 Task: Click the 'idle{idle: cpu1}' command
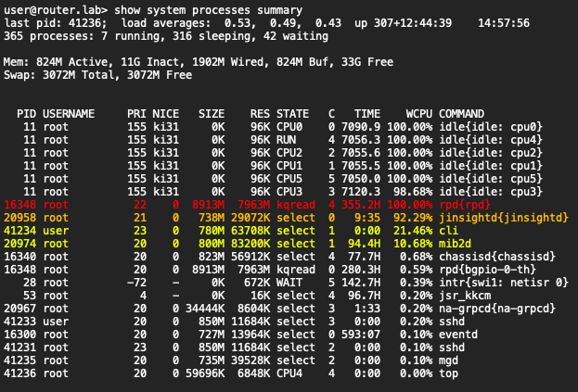coord(491,166)
